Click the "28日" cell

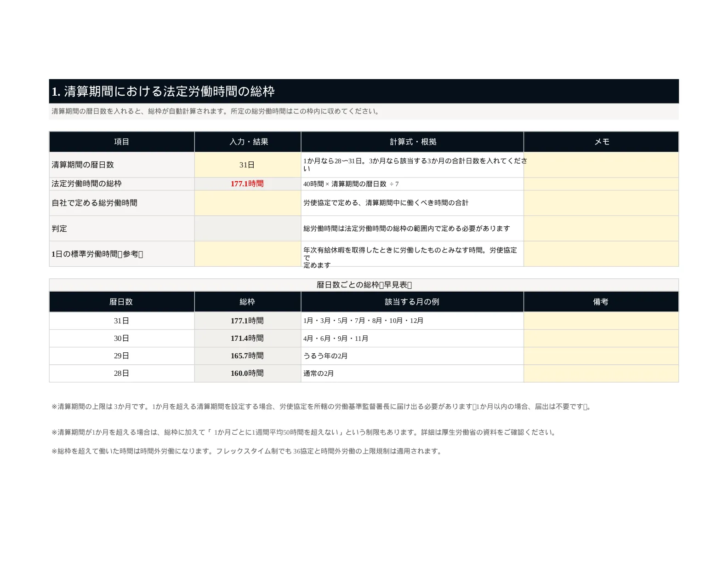122,373
